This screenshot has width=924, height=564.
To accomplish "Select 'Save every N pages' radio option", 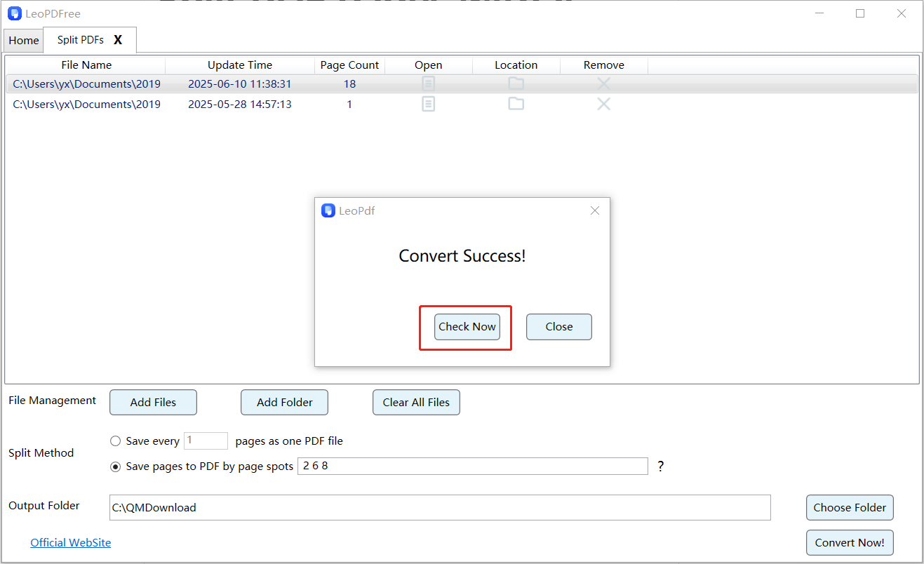I will coord(116,441).
